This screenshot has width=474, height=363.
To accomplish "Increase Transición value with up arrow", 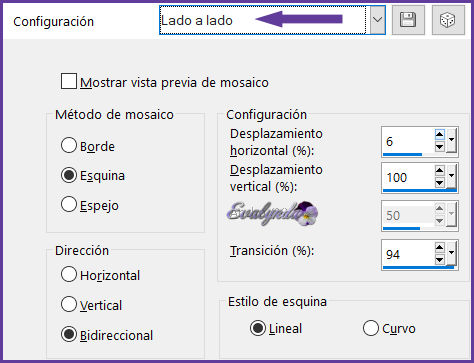I will 440,247.
